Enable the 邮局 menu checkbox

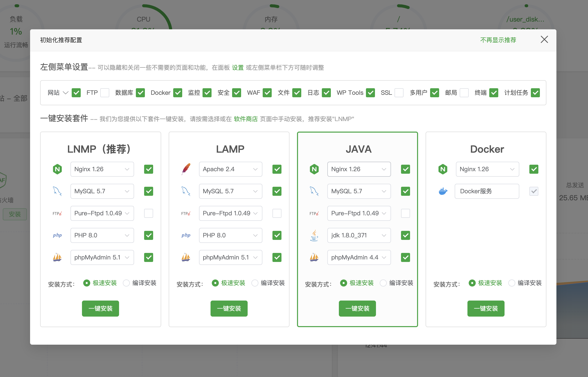[x=464, y=93]
